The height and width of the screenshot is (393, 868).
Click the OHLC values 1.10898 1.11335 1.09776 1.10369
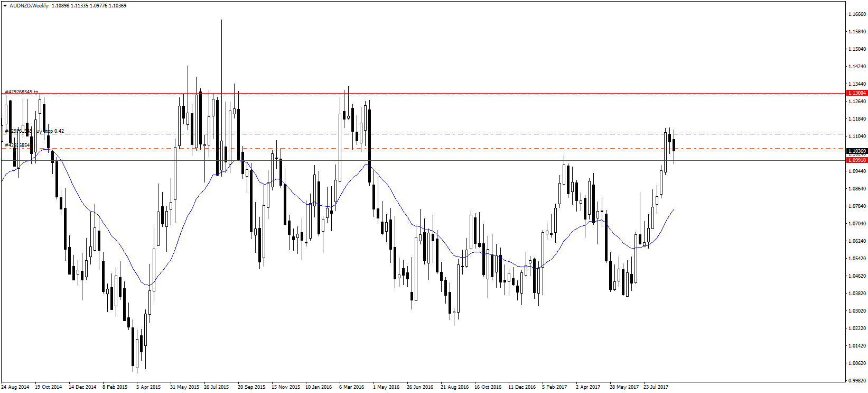[89, 6]
